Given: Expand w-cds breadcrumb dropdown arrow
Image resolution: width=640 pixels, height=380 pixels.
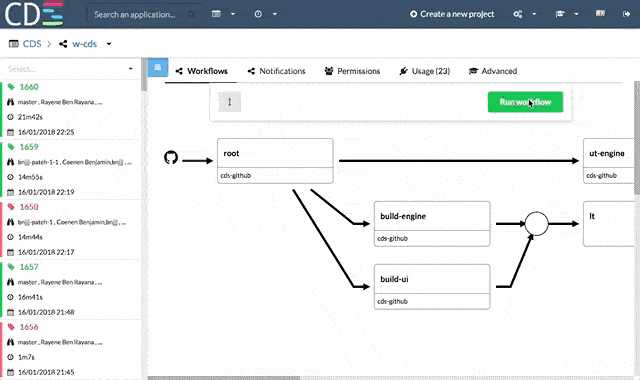Looking at the screenshot, I should pyautogui.click(x=109, y=44).
